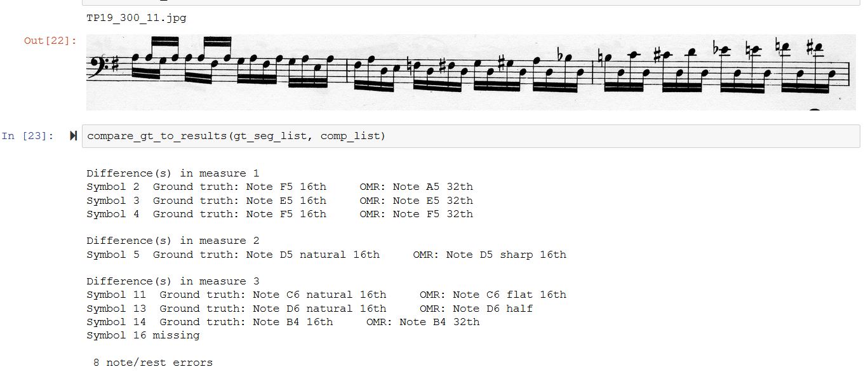Click the key signature sharp after the bass clef
This screenshot has height=374, width=868.
point(115,63)
